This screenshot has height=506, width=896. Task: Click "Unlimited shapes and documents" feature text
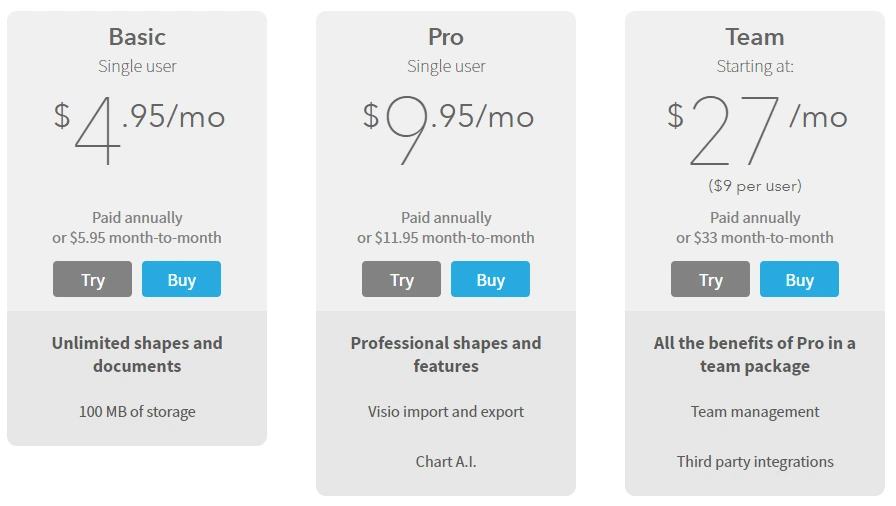point(137,354)
